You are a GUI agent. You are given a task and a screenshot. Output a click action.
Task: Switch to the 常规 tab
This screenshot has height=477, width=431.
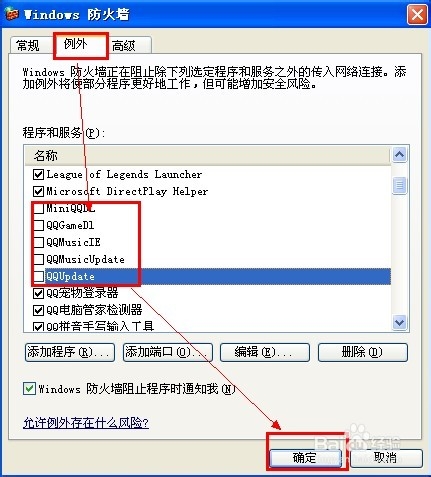[28, 45]
